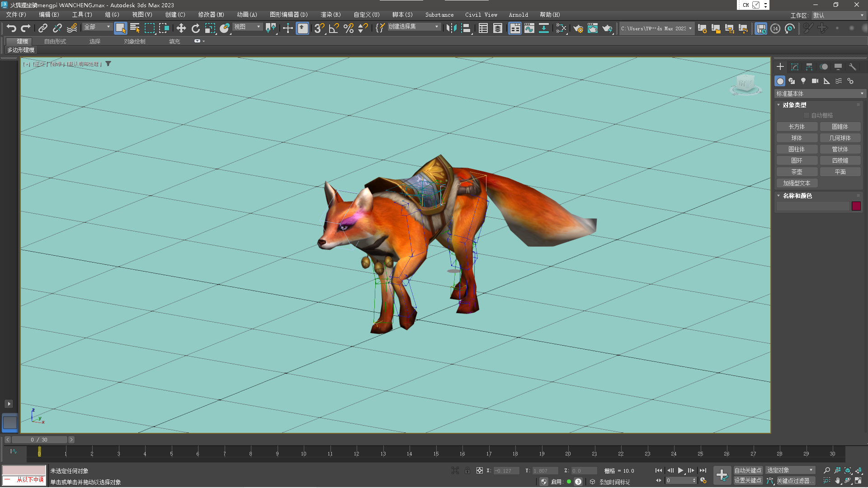Toggle the 自动栅格 checkbox
Viewport: 868px width, 488px height.
(807, 115)
